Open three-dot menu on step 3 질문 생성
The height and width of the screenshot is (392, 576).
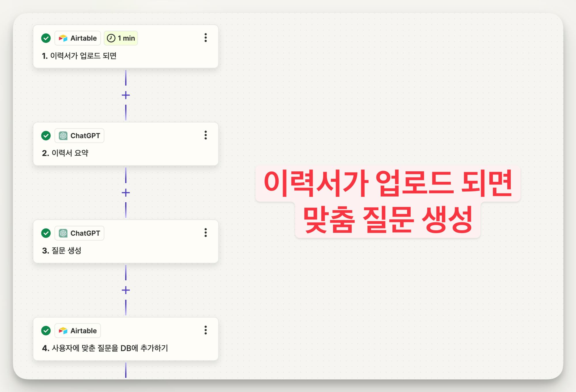point(205,233)
